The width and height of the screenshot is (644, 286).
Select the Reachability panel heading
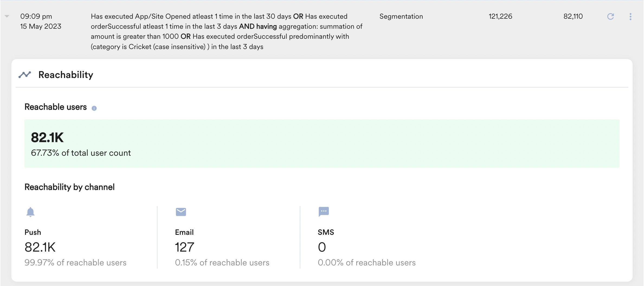[66, 75]
